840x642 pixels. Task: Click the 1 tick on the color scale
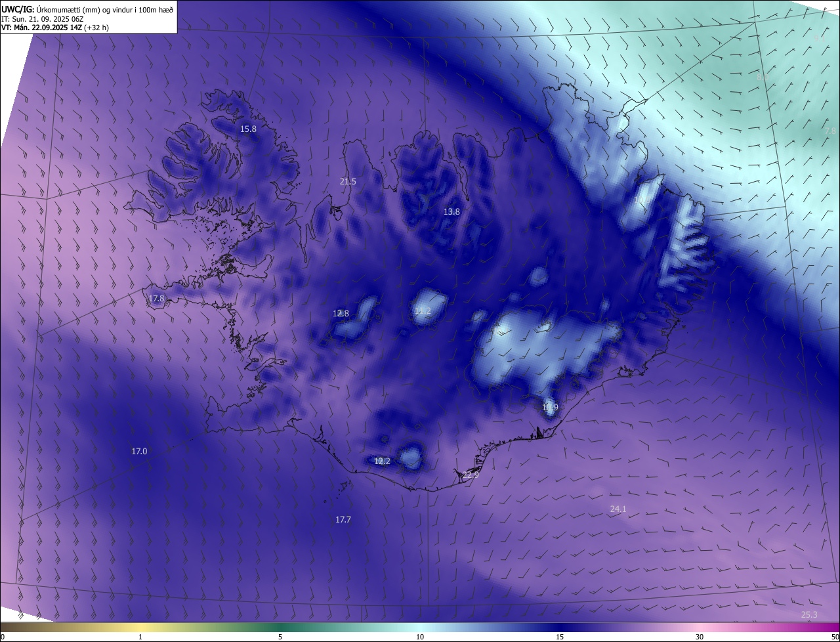pyautogui.click(x=140, y=637)
